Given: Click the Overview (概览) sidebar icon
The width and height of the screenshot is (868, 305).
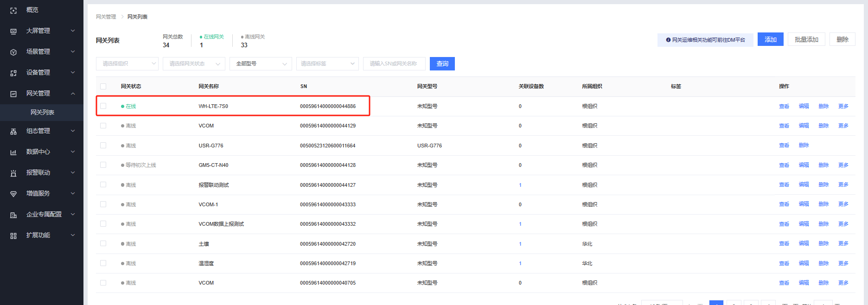Looking at the screenshot, I should click(13, 10).
